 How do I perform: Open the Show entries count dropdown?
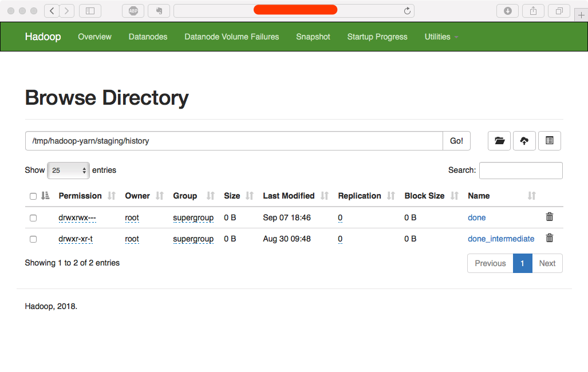[x=68, y=171]
